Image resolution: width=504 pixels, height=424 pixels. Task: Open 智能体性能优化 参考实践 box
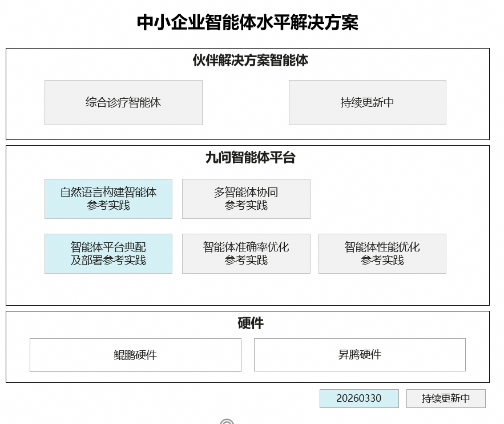[382, 253]
